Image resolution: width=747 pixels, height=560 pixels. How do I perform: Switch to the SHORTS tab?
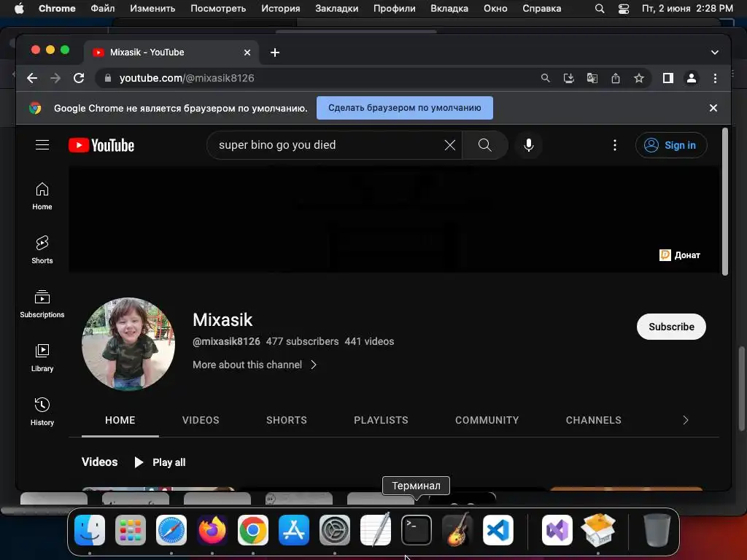pyautogui.click(x=286, y=420)
